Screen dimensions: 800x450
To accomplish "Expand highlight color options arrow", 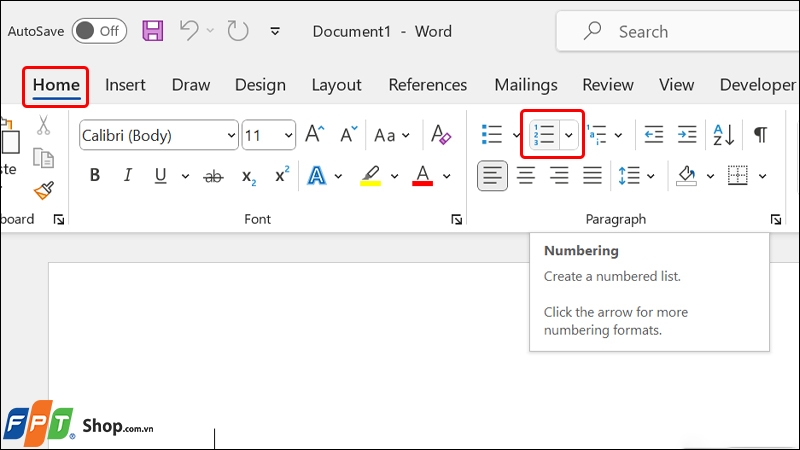I will (394, 177).
